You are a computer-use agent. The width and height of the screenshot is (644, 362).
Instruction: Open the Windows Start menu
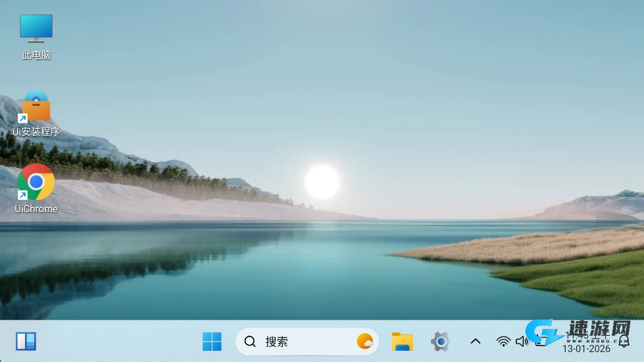(x=212, y=342)
